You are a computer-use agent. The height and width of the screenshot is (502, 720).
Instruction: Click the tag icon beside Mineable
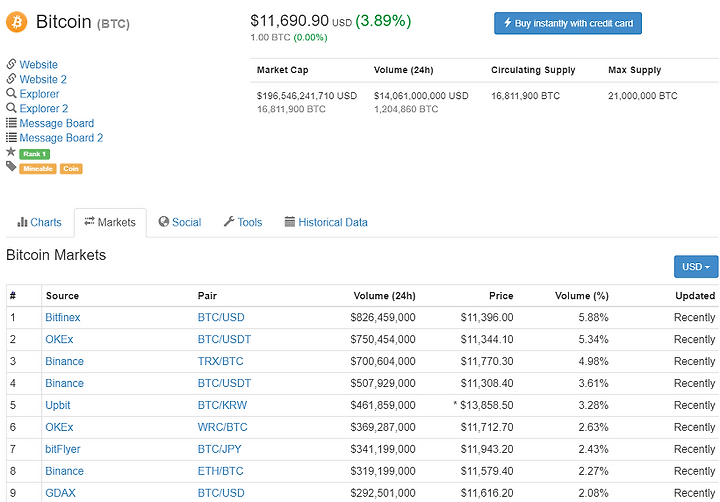[11, 166]
